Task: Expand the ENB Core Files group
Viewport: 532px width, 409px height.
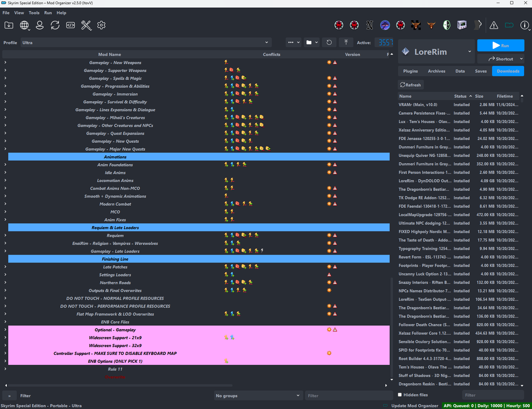Action: [5, 322]
